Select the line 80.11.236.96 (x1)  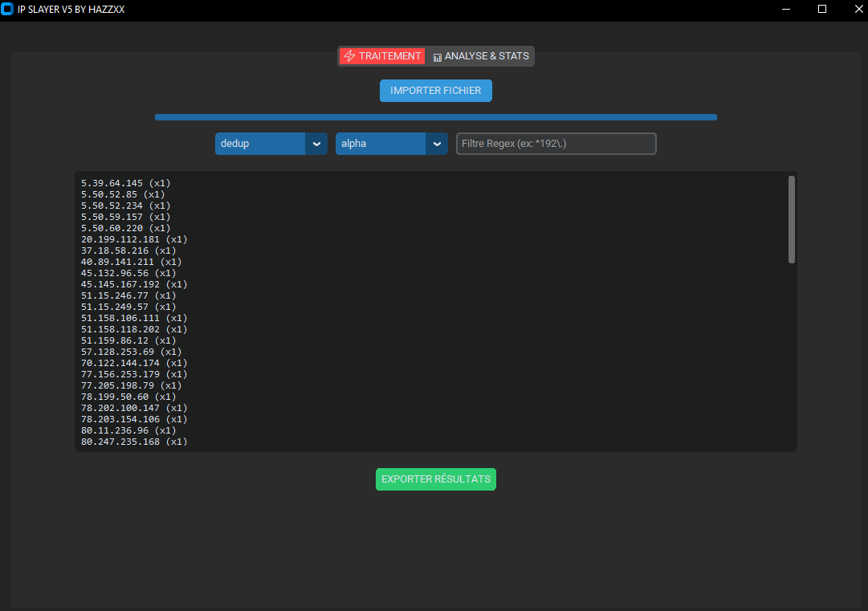point(128,430)
